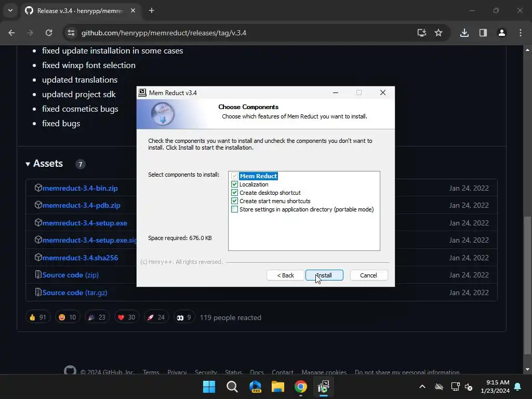Click the Mem Reduct setup taskbar icon
Screen dimensions: 532x399
(x=324, y=387)
